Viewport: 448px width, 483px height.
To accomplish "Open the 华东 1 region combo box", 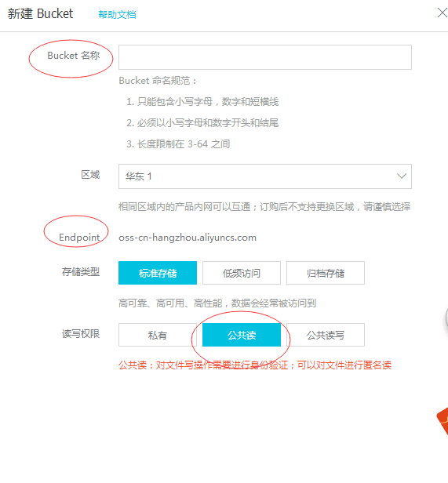I will [x=265, y=176].
